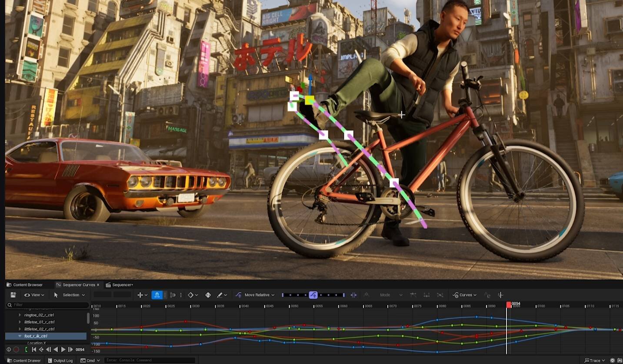
Task: Open the key interpolation dropdown arrow
Action: coord(197,295)
